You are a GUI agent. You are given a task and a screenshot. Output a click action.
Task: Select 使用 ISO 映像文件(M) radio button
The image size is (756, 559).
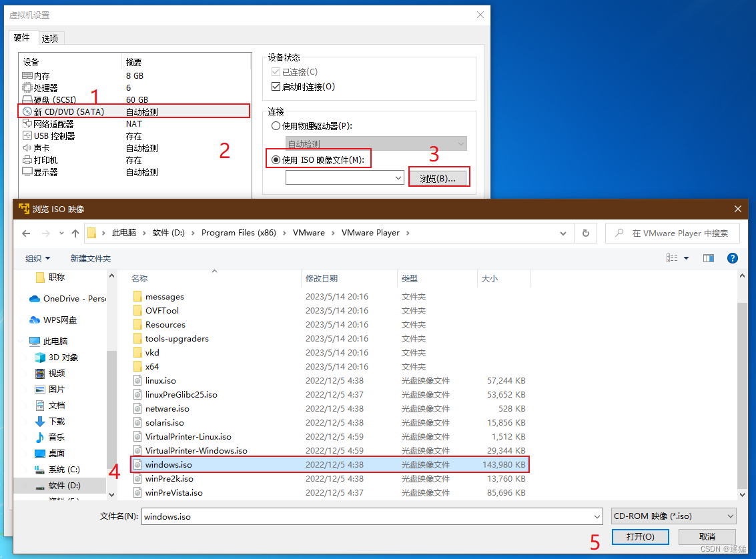pos(276,160)
